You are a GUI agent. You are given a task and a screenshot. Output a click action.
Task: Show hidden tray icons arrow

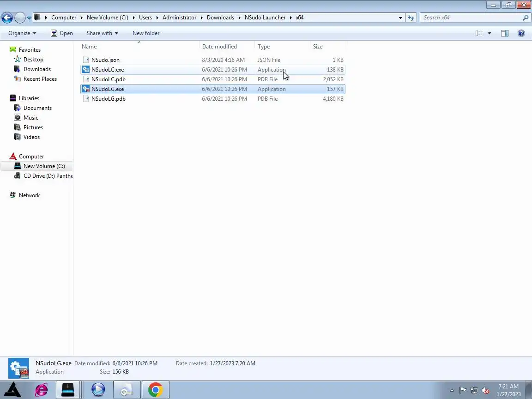pos(452,391)
